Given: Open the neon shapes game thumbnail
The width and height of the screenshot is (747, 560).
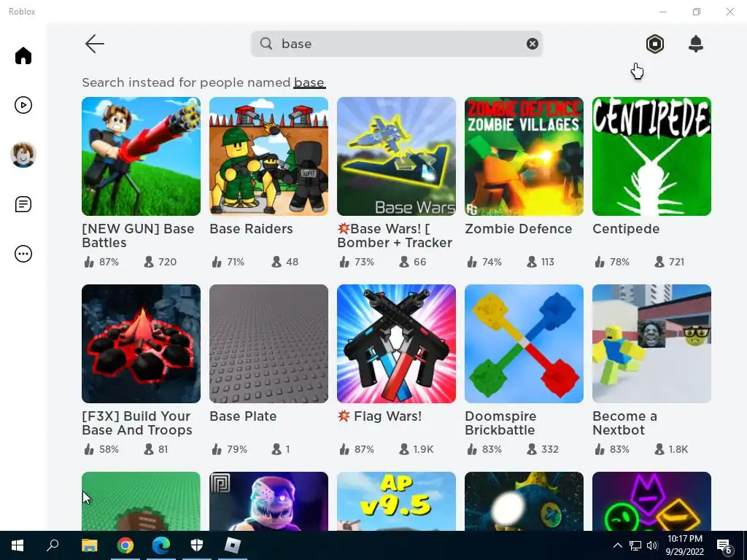Looking at the screenshot, I should click(x=651, y=501).
